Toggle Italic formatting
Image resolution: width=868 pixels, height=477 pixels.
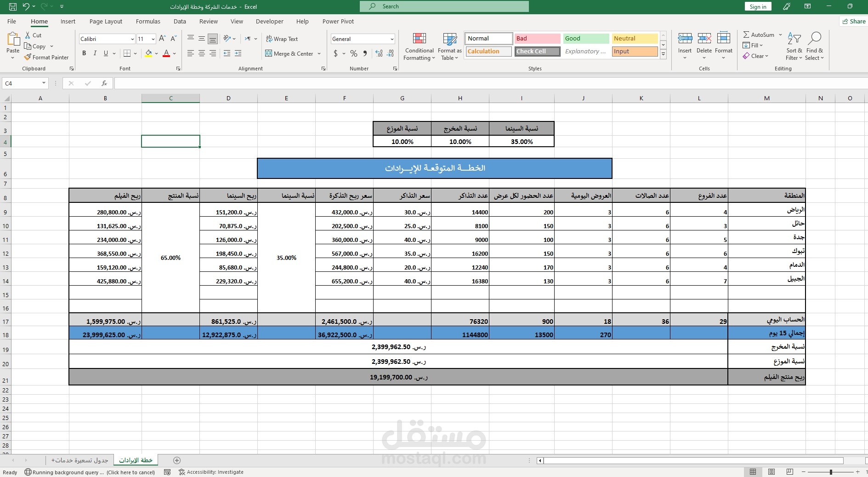(95, 53)
